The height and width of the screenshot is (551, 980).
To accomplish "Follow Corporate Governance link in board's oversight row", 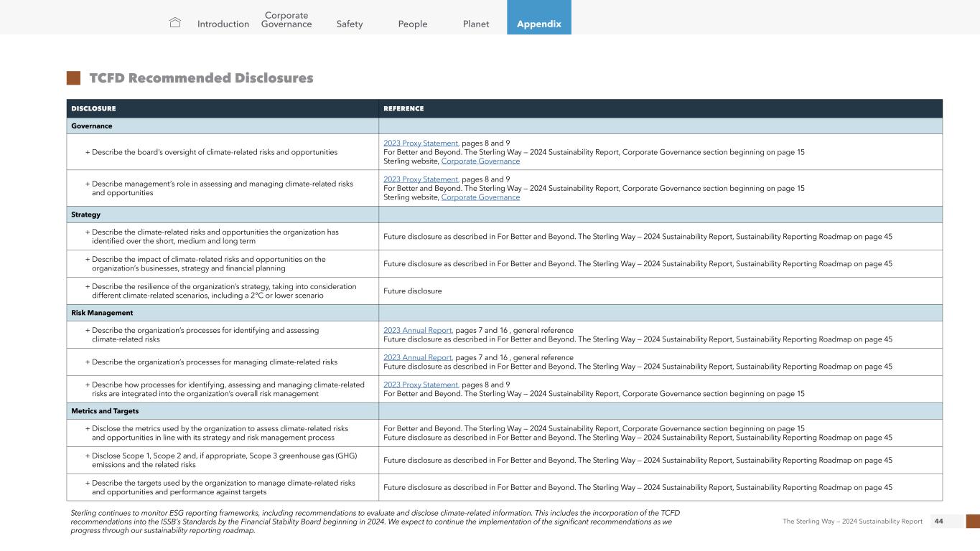I will 480,161.
